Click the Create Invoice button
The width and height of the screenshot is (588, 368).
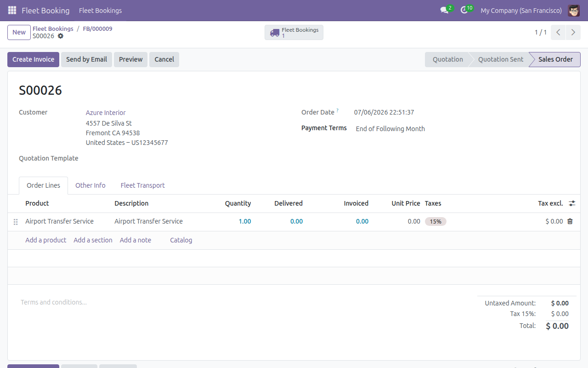(33, 59)
